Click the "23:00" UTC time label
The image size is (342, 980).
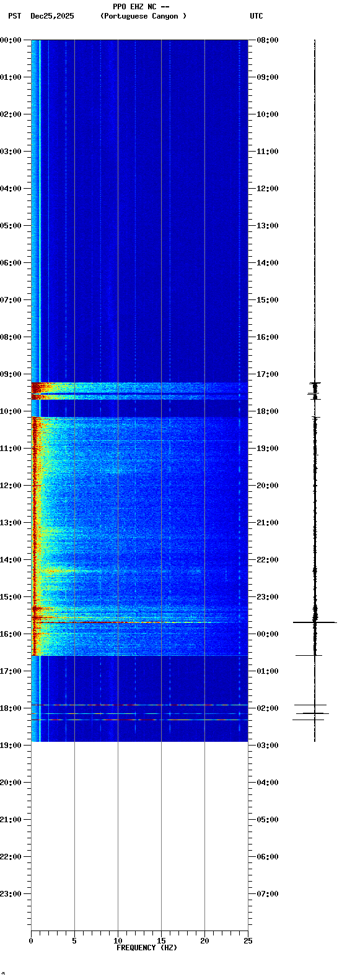268,597
